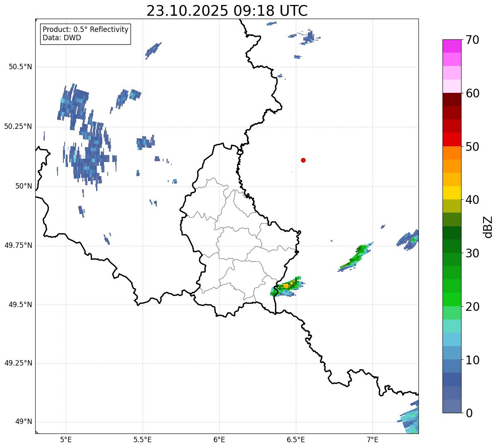Click the 6°E longitude label
The height and width of the screenshot is (448, 498).
coord(219,439)
